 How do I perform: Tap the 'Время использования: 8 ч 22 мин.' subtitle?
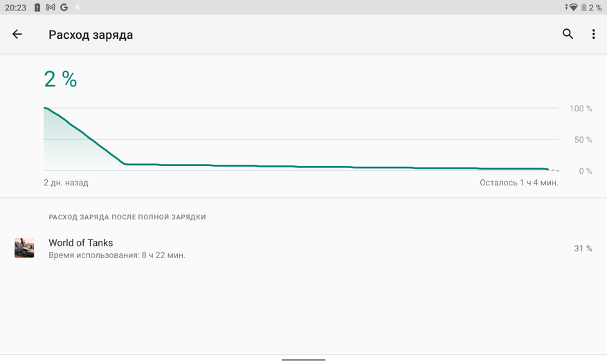point(117,255)
